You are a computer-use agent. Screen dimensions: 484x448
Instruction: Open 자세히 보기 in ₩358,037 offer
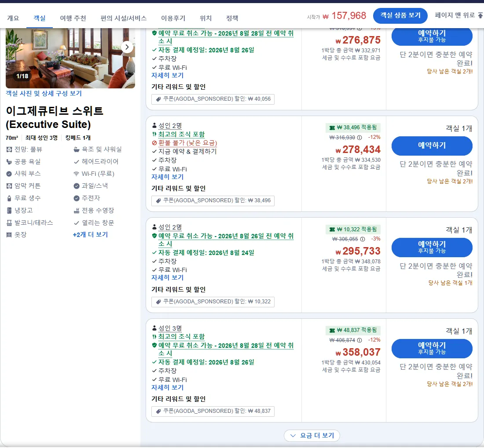[168, 388]
